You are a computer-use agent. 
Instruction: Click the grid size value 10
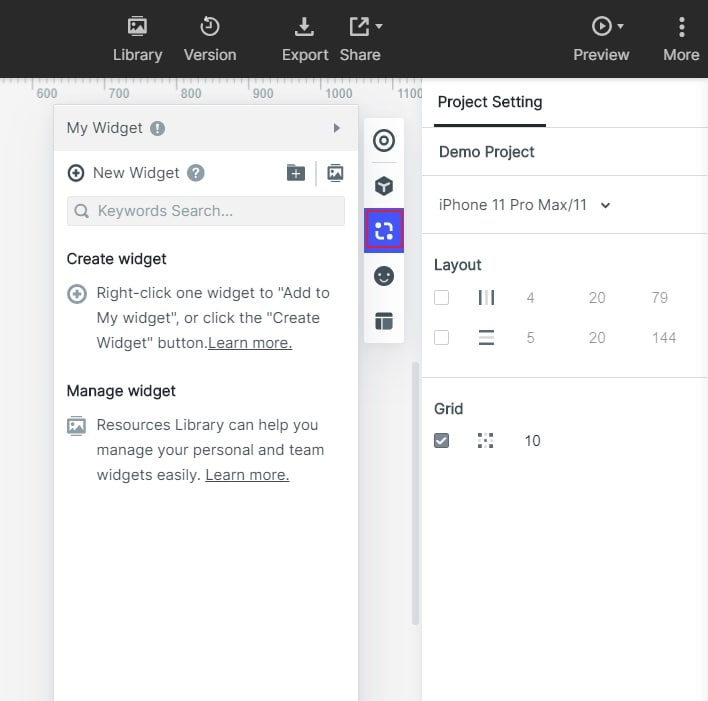532,440
